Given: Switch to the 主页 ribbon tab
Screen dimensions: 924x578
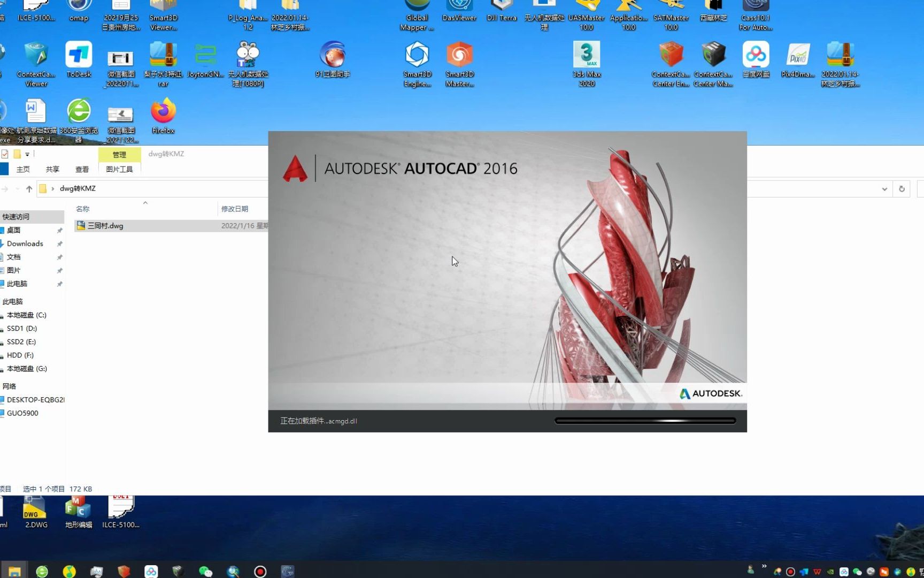Looking at the screenshot, I should (23, 169).
